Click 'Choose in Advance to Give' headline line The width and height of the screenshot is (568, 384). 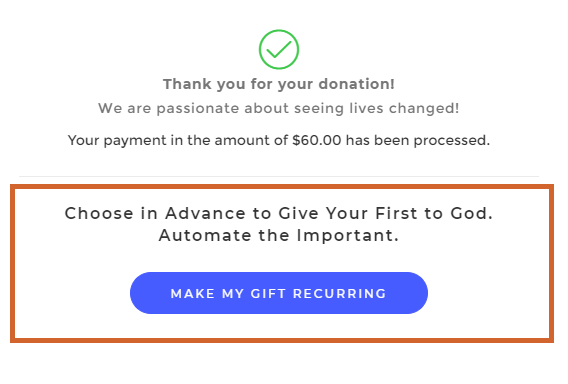point(279,213)
